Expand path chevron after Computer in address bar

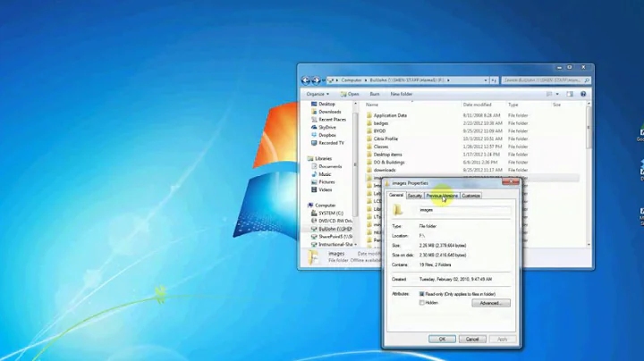(x=365, y=80)
